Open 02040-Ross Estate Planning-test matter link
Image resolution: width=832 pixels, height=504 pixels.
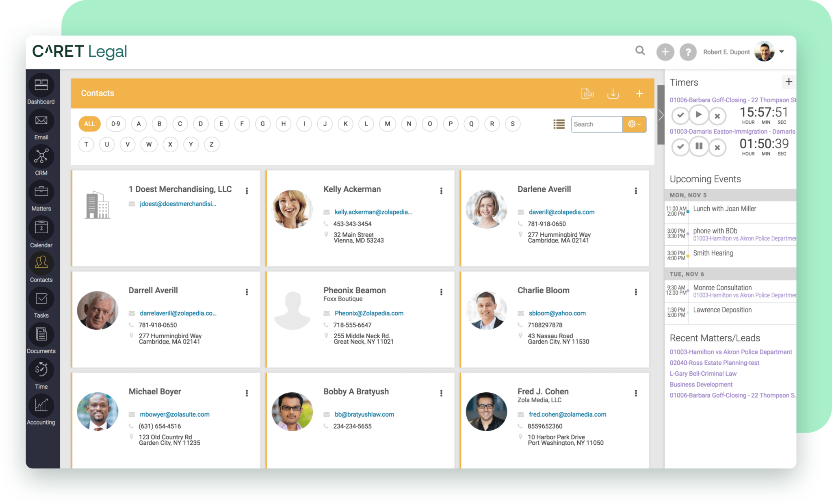pos(714,363)
